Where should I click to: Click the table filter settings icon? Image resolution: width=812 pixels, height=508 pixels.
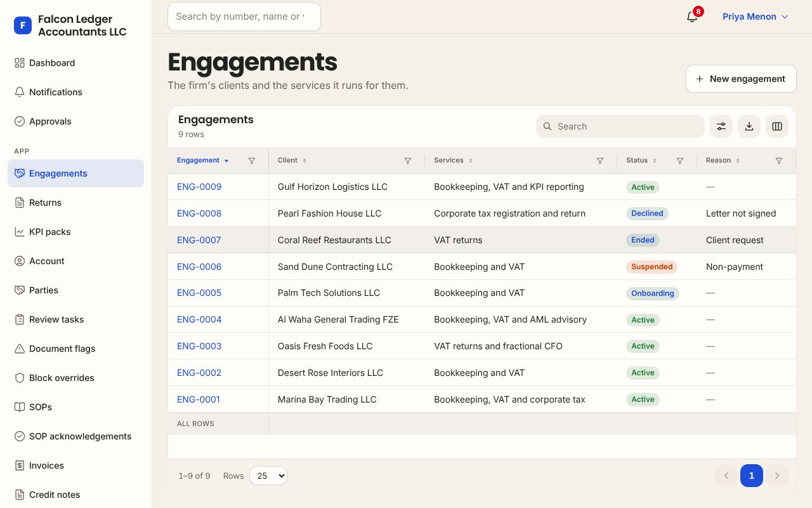[721, 126]
